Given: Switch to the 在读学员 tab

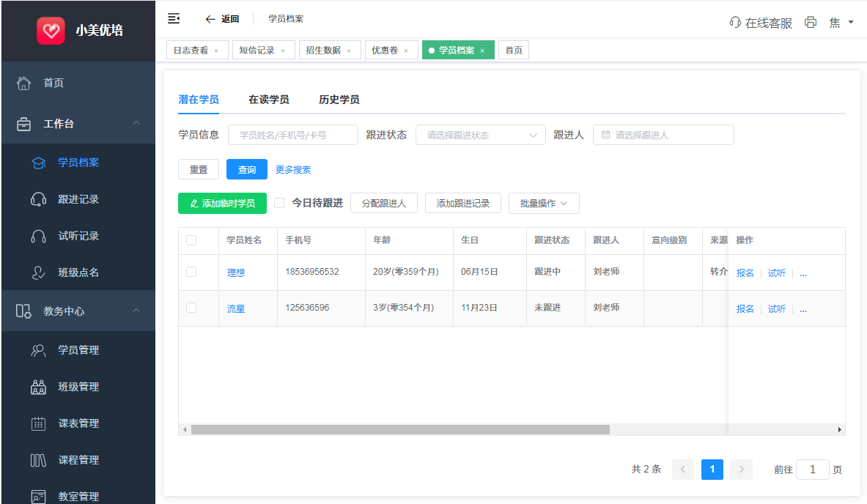Looking at the screenshot, I should 268,100.
